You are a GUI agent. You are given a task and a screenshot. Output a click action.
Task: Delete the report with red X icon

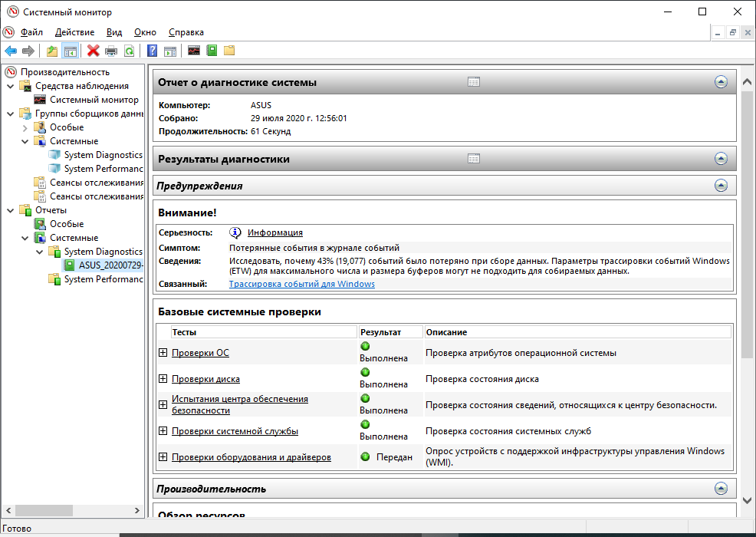coord(93,51)
